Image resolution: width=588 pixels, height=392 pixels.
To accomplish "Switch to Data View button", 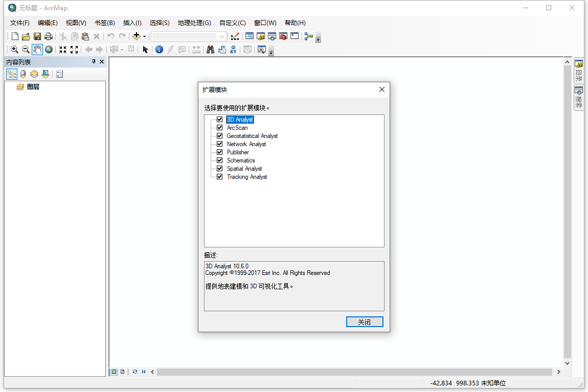I will 114,372.
